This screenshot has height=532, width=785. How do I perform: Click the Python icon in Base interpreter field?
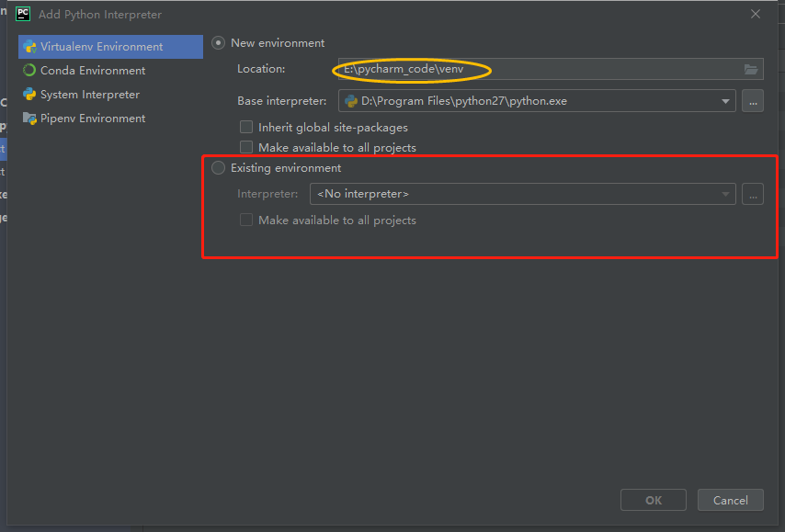tap(351, 101)
